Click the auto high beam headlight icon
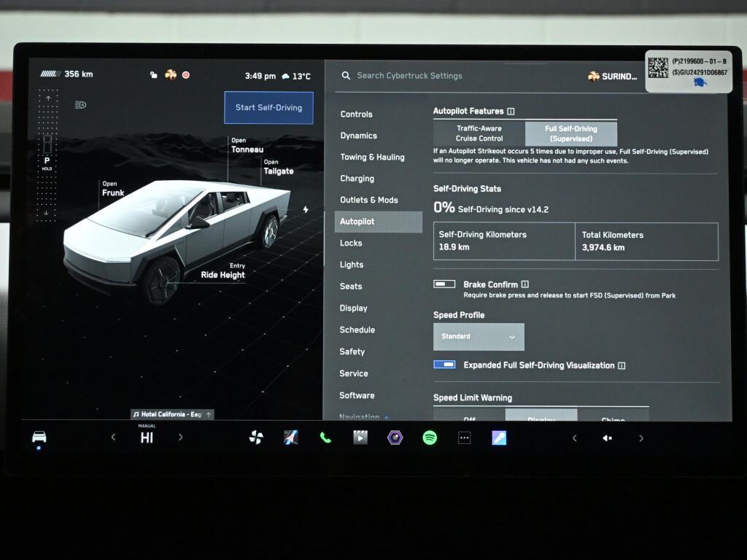 (x=80, y=105)
